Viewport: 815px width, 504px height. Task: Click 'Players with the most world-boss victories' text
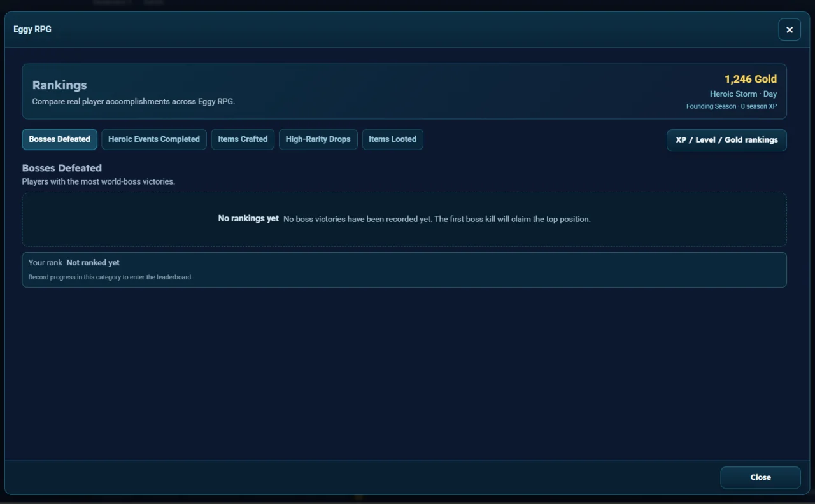click(99, 182)
